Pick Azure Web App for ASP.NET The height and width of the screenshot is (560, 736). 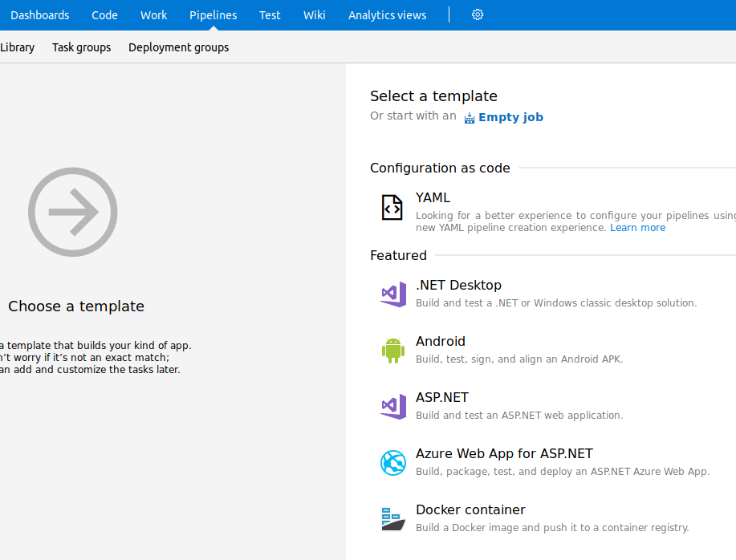click(x=504, y=453)
